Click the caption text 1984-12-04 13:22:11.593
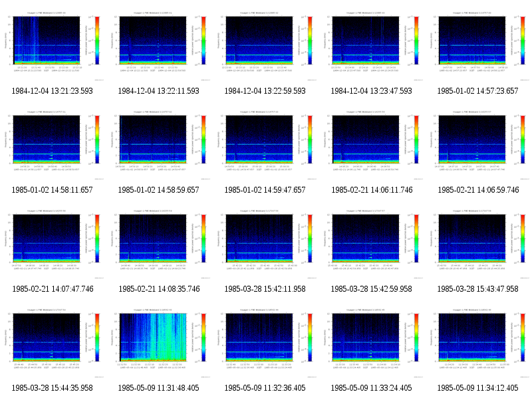The width and height of the screenshot is (532, 396). click(x=159, y=91)
